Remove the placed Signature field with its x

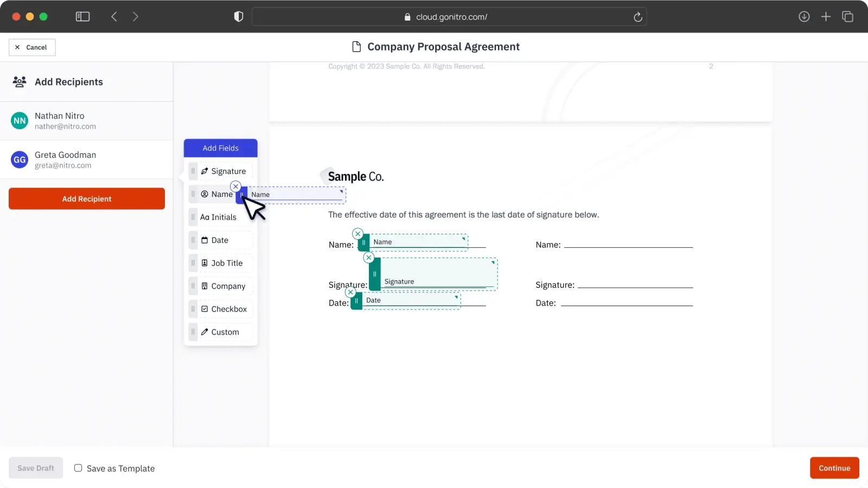(x=369, y=258)
